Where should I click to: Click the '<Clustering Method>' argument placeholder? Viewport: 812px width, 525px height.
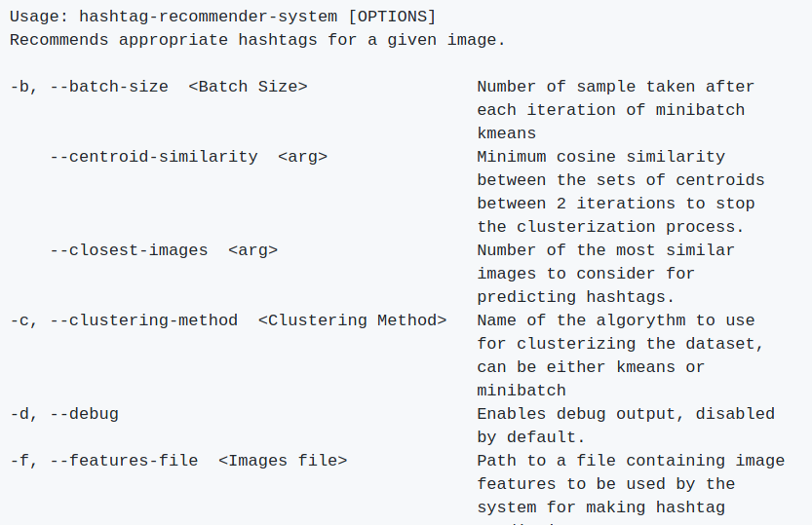click(x=352, y=320)
